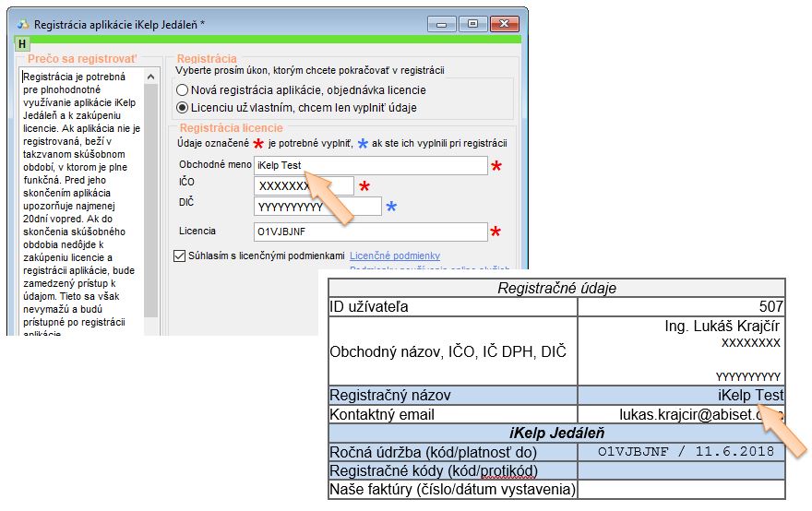This screenshot has height=511, width=812.
Task: Click the iKelp Test value in table
Action: coord(750,395)
